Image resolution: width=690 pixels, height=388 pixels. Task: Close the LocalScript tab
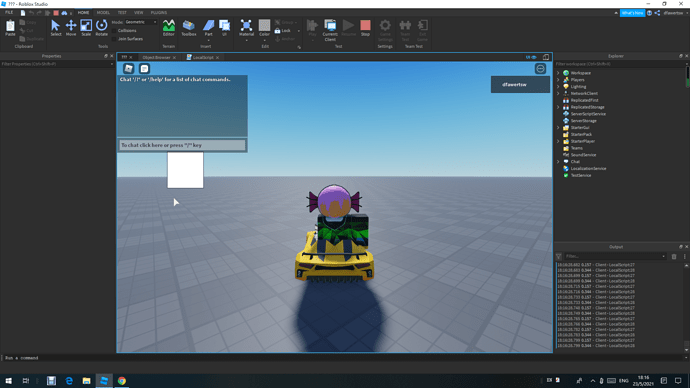[x=218, y=58]
